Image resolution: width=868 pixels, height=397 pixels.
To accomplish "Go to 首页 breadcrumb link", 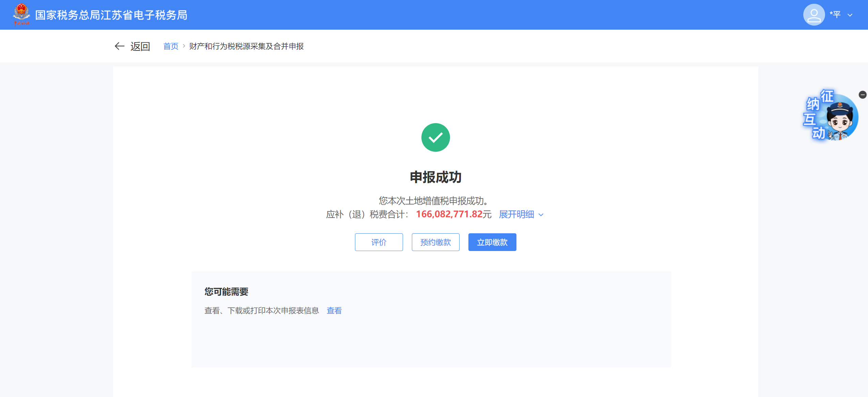I will point(171,46).
